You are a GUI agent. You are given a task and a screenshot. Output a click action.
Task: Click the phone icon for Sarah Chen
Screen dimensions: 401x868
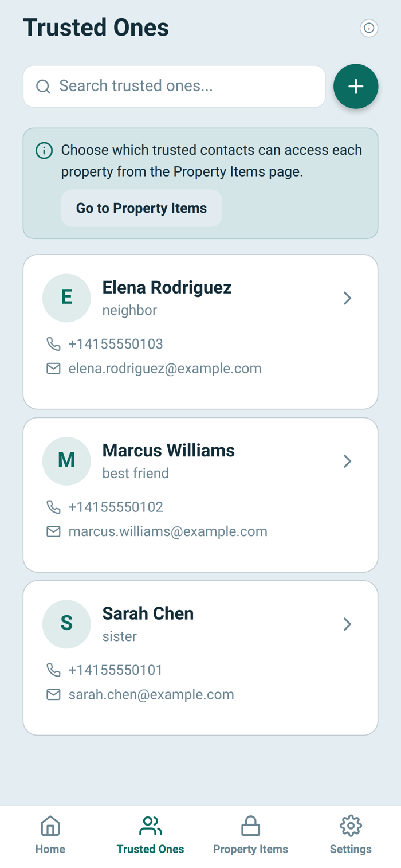coord(53,670)
